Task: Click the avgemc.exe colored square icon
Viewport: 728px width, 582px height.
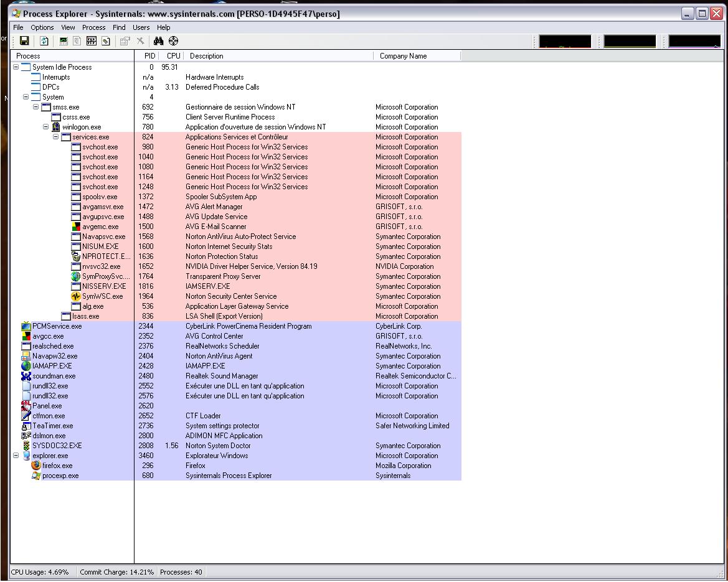Action: tap(76, 227)
